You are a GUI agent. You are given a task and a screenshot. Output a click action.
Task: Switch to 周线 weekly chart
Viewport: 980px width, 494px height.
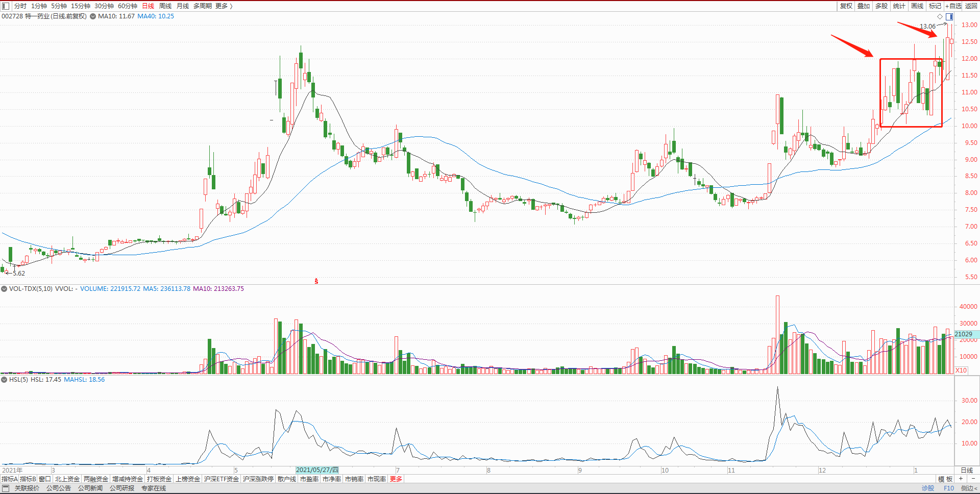click(x=165, y=6)
